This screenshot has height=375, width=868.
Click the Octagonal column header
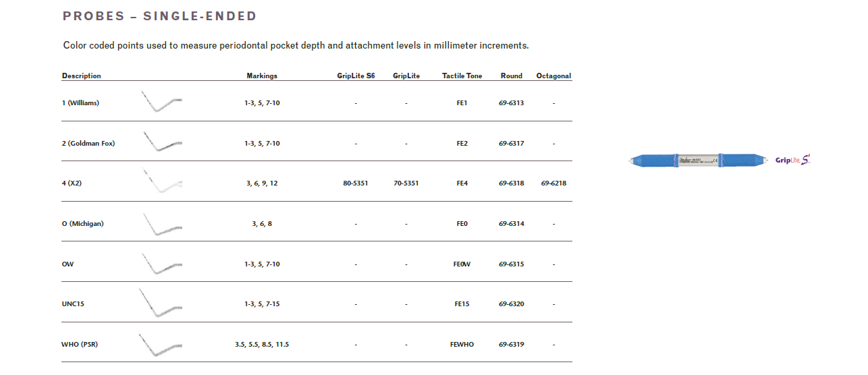click(x=553, y=76)
